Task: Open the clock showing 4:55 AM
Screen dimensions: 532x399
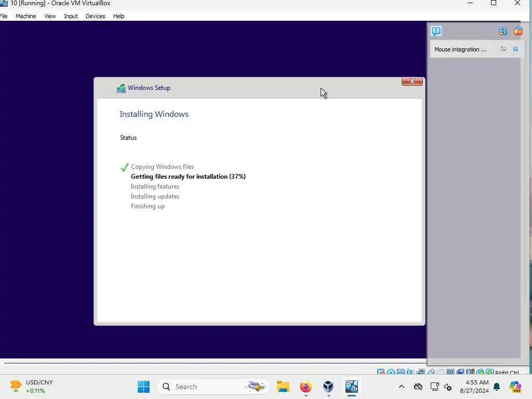Action: tap(474, 387)
